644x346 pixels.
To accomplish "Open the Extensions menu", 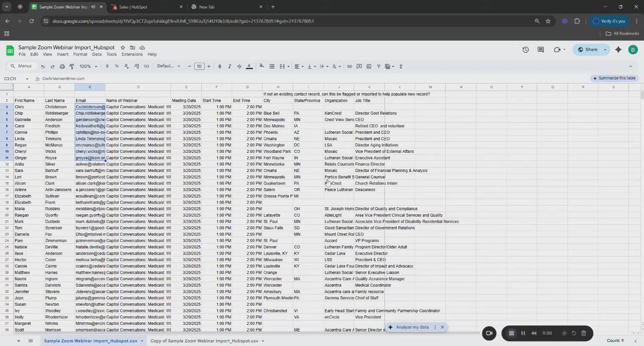I will (132, 54).
